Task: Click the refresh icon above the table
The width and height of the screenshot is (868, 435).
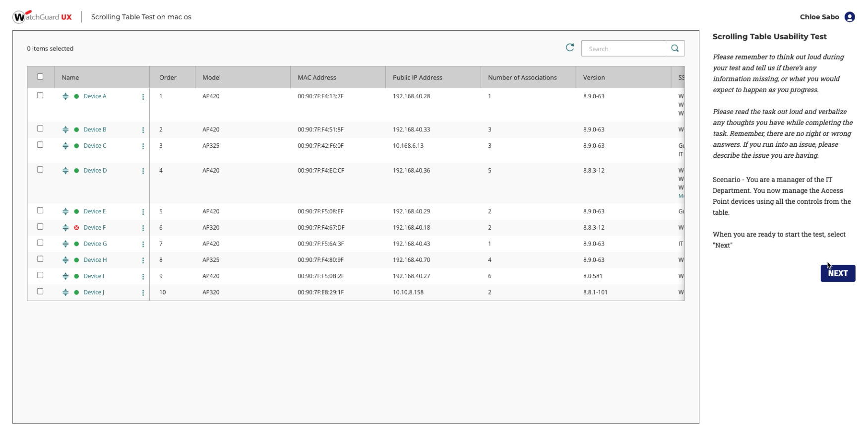Action: (569, 48)
